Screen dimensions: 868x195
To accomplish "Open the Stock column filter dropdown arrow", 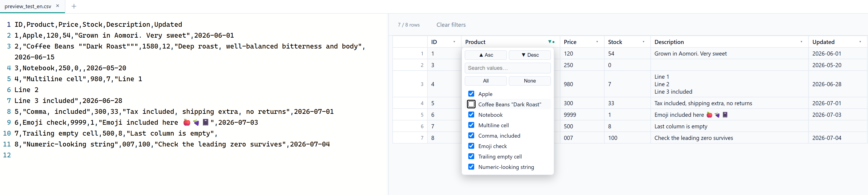I will point(643,42).
